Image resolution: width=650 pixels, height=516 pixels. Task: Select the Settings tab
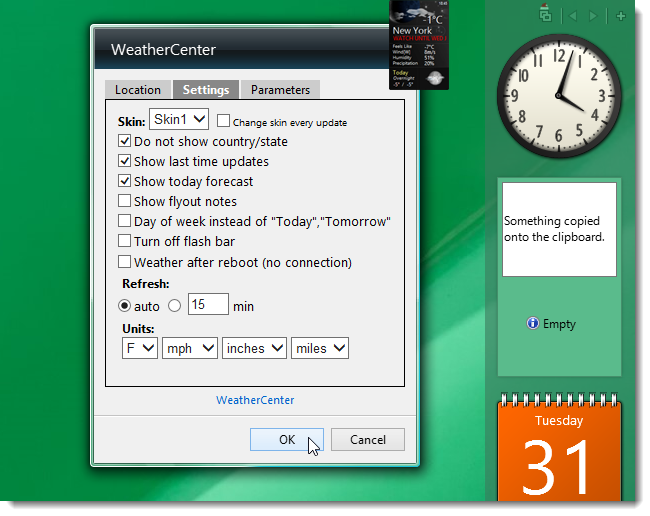click(x=206, y=90)
